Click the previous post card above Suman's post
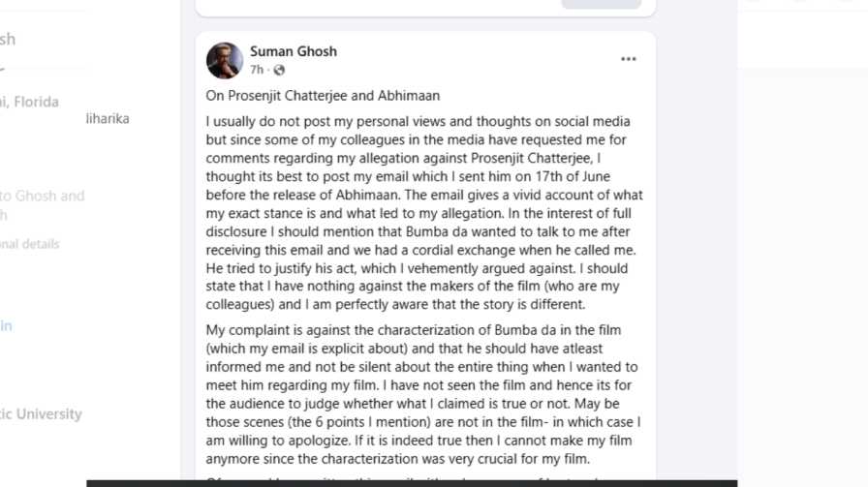Viewport: 868px width, 487px height. (425, 8)
